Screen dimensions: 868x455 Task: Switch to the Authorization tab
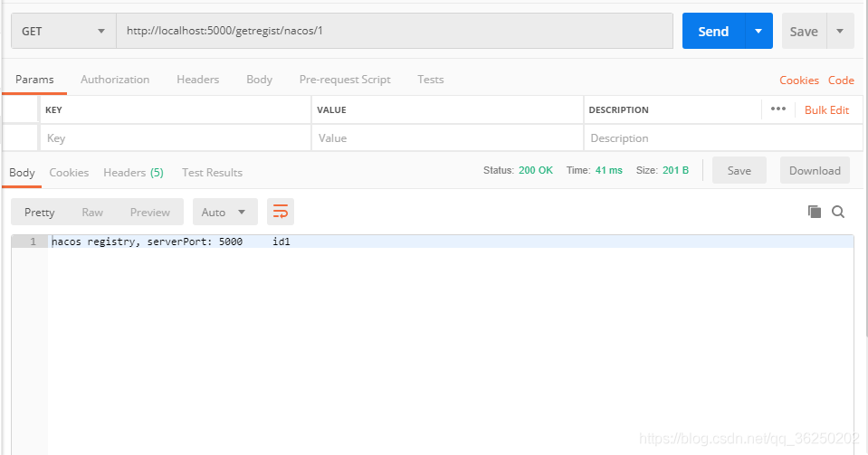coord(115,80)
